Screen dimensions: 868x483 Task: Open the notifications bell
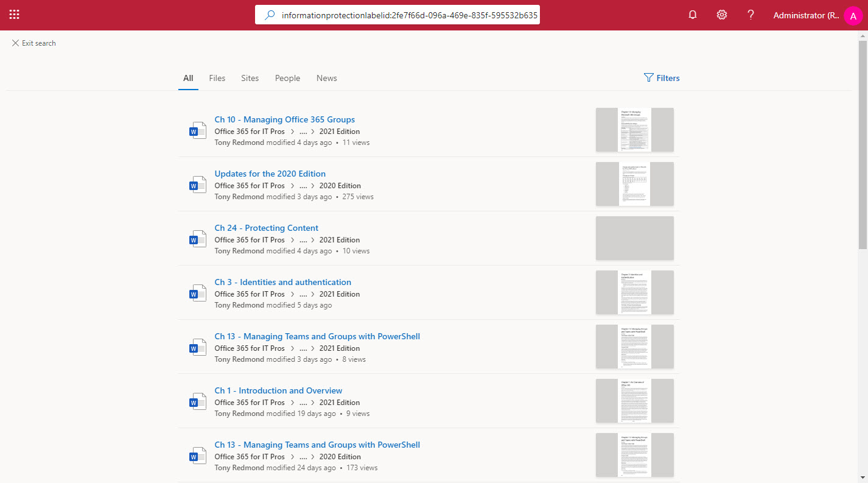point(693,15)
